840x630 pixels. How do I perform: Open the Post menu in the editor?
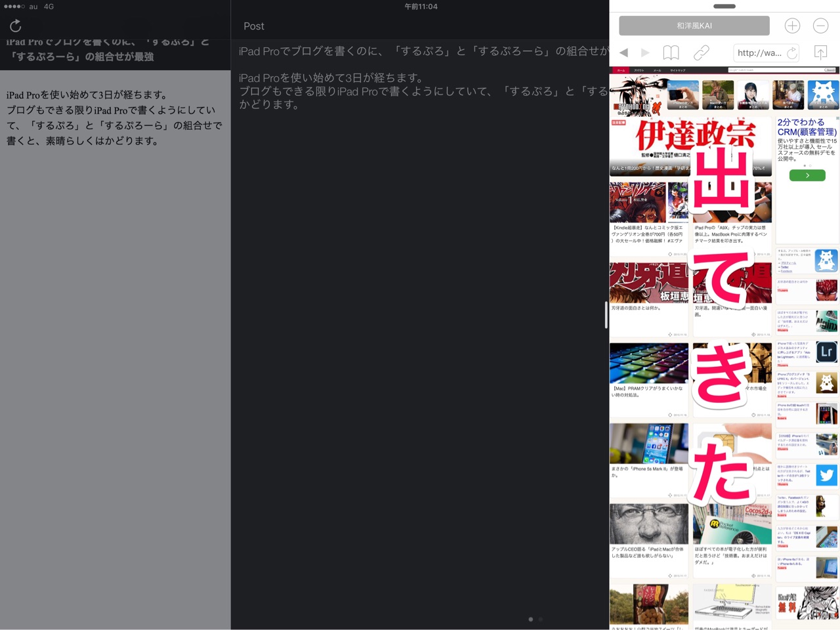[254, 26]
